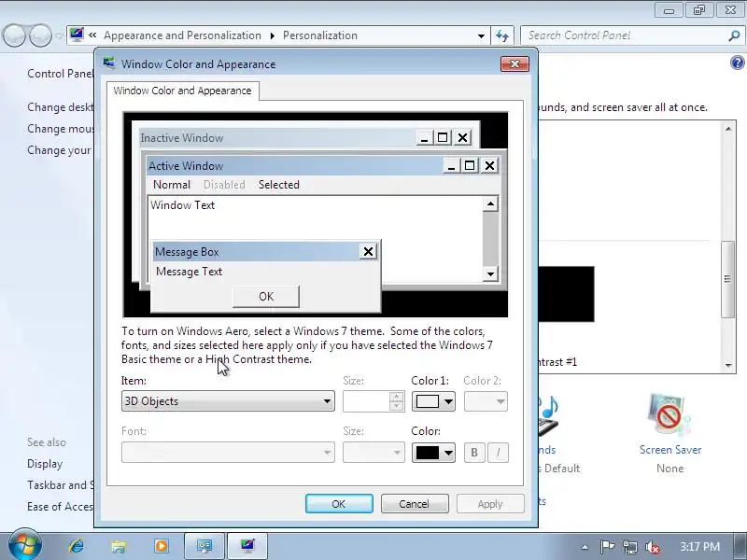Click the Back navigation button

coord(13,35)
